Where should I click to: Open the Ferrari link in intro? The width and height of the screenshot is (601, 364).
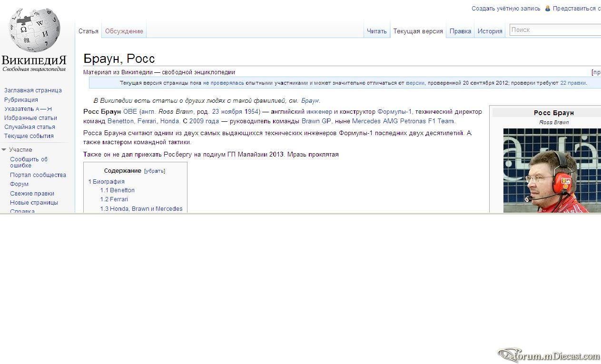[147, 121]
